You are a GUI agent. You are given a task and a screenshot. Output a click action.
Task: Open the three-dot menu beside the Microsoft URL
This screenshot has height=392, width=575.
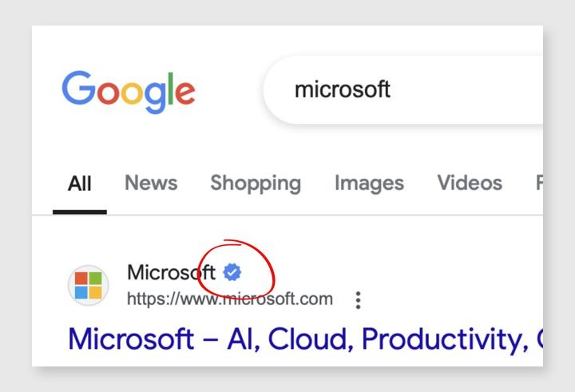(x=358, y=300)
